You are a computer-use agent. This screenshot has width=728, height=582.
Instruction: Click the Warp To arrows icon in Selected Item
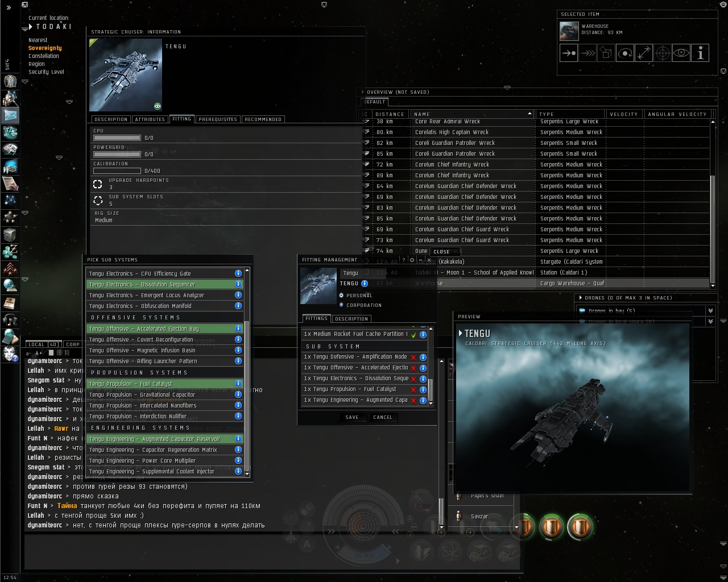pyautogui.click(x=587, y=53)
